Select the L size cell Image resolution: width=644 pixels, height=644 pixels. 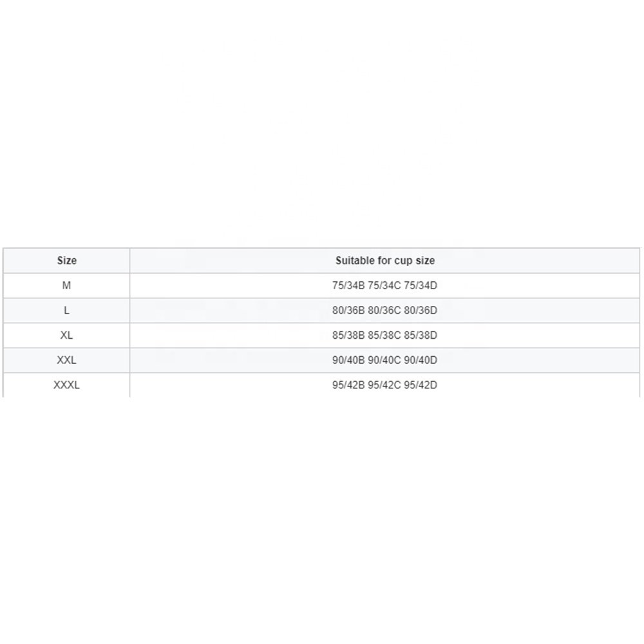point(66,310)
